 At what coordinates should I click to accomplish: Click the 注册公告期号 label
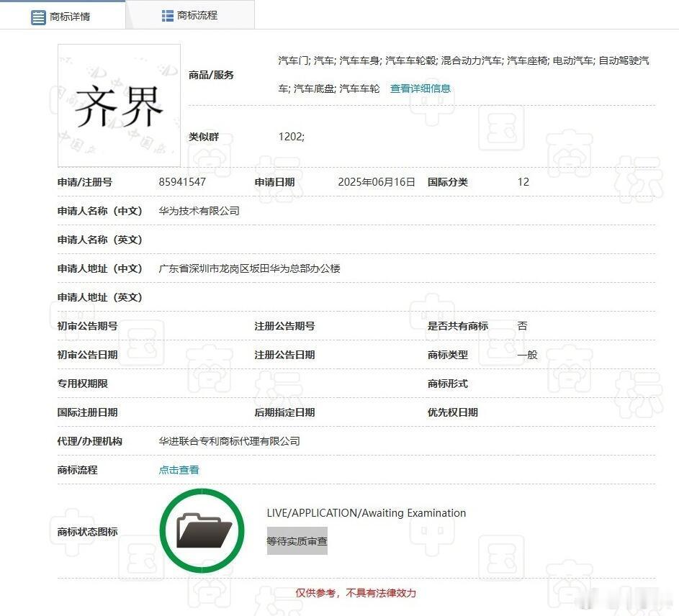click(x=284, y=326)
